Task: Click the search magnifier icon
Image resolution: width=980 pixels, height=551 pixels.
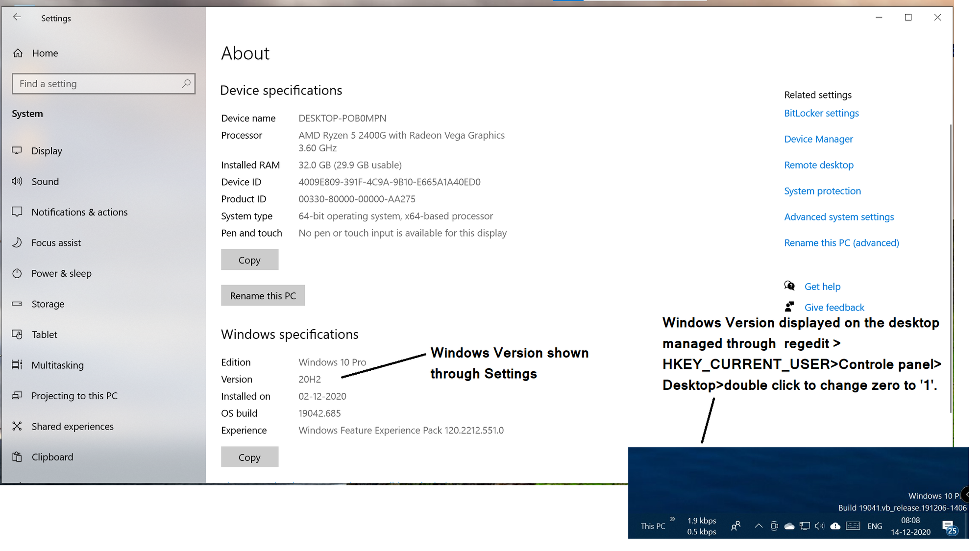Action: pos(186,84)
